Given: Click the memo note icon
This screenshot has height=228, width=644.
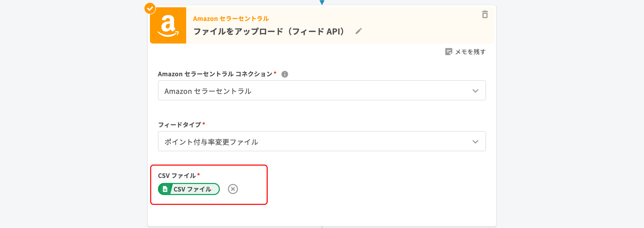Looking at the screenshot, I should coord(449,52).
